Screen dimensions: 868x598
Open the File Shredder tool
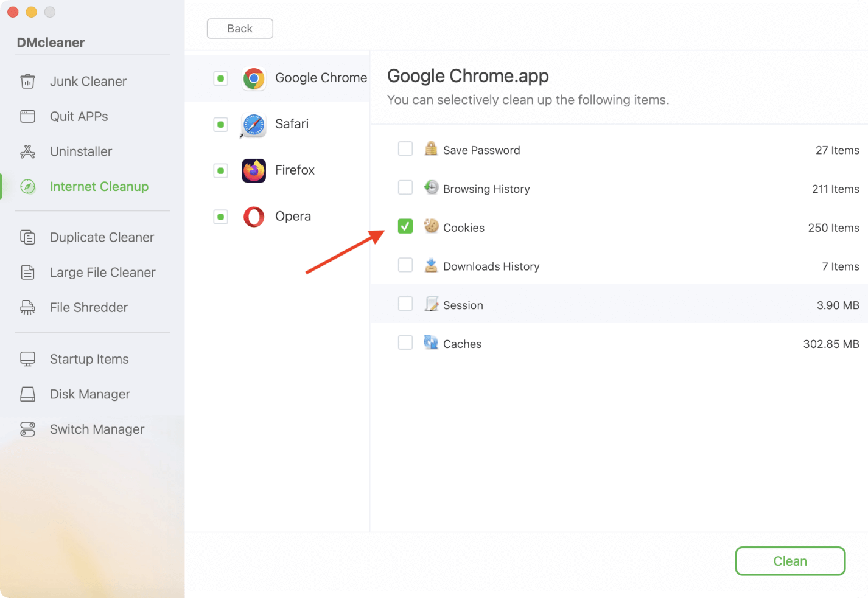(88, 307)
